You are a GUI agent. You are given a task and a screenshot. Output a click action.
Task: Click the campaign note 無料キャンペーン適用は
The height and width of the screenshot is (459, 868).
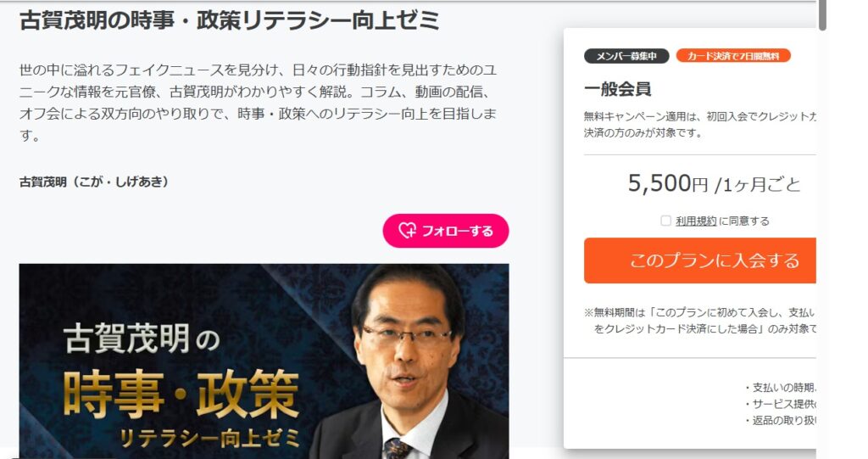pyautogui.click(x=699, y=125)
